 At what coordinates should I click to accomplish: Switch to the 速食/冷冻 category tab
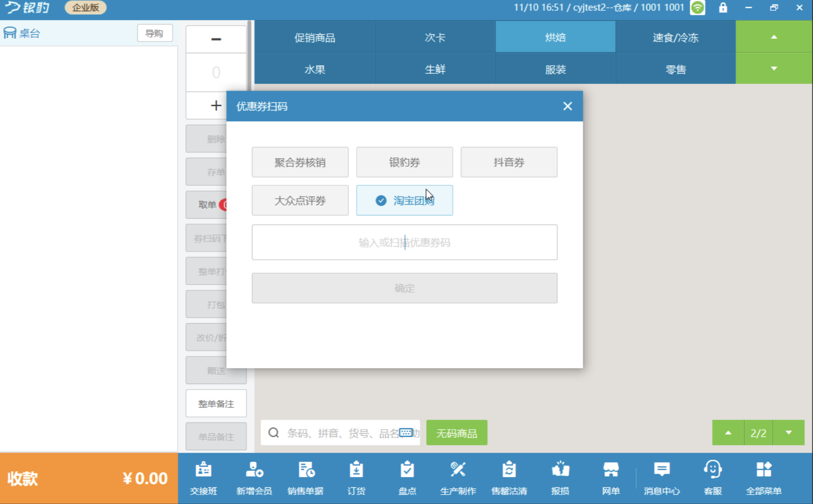(x=675, y=37)
